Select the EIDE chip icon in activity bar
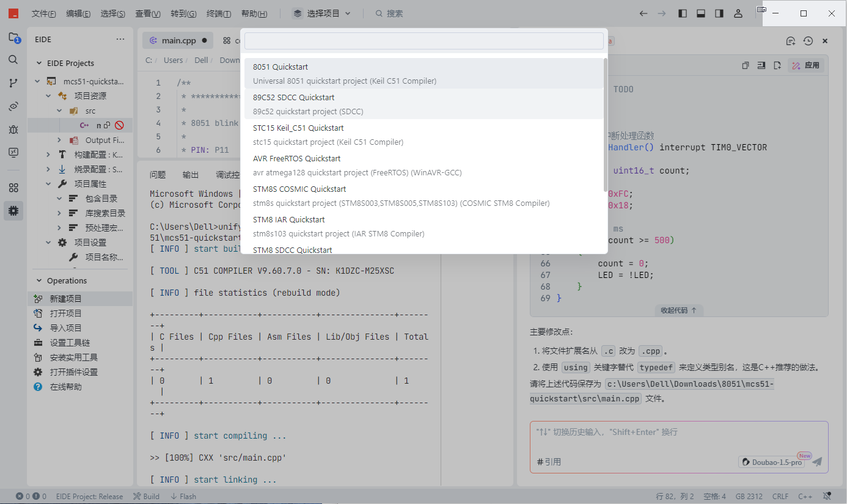Viewport: 847px width, 504px height. coord(13,211)
